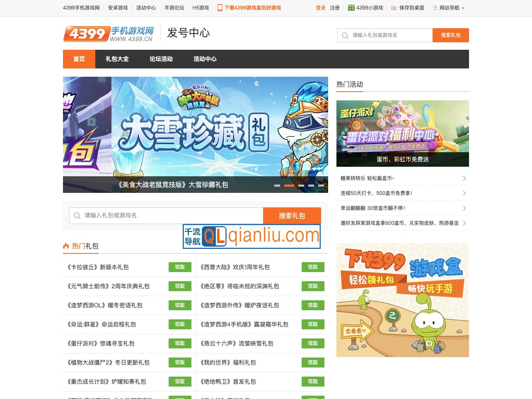Click 领取 for 《蛋仔派对》惊魂寻宝礼包
The image size is (532, 399).
coord(180,343)
